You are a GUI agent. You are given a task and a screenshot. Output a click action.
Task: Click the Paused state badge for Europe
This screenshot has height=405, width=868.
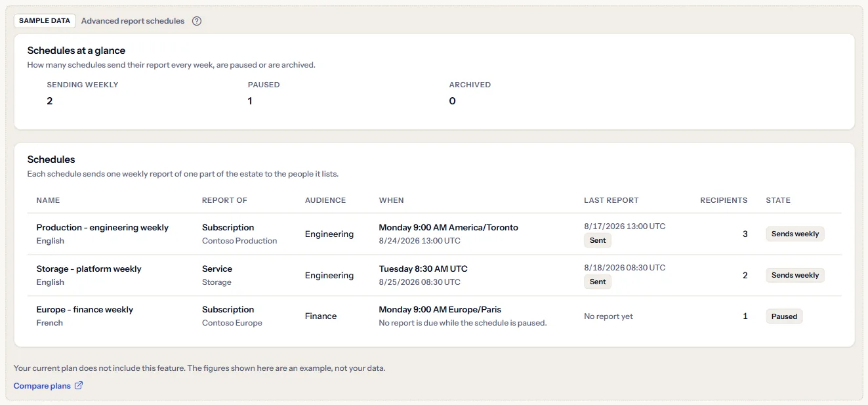click(x=784, y=316)
